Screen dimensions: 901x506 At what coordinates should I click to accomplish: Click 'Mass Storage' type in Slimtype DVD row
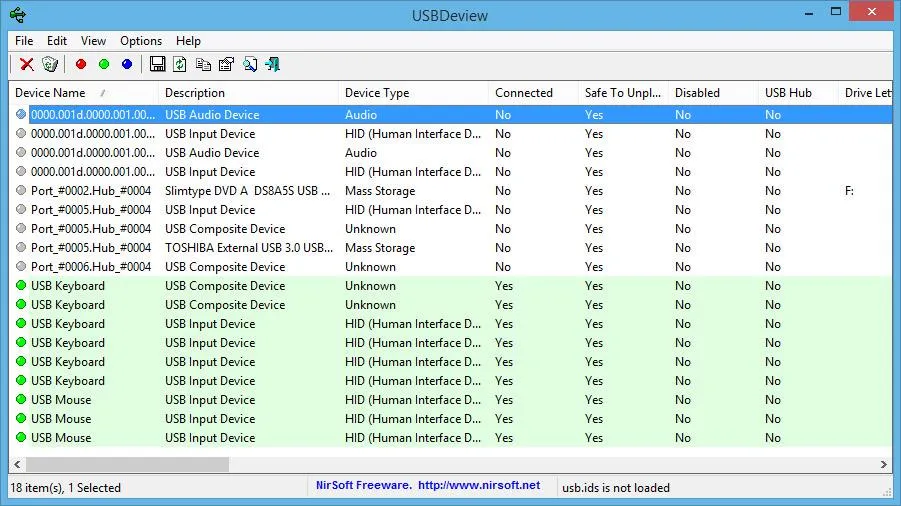[380, 191]
